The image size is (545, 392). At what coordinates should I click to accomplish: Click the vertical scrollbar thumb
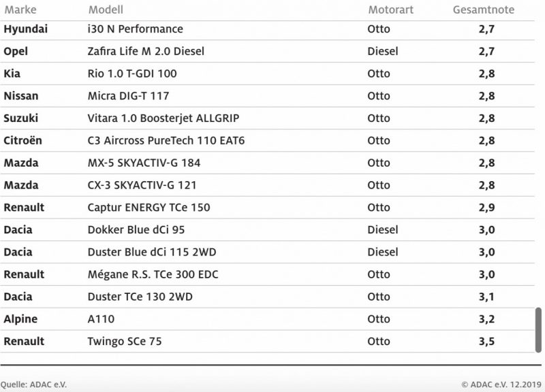click(538, 330)
